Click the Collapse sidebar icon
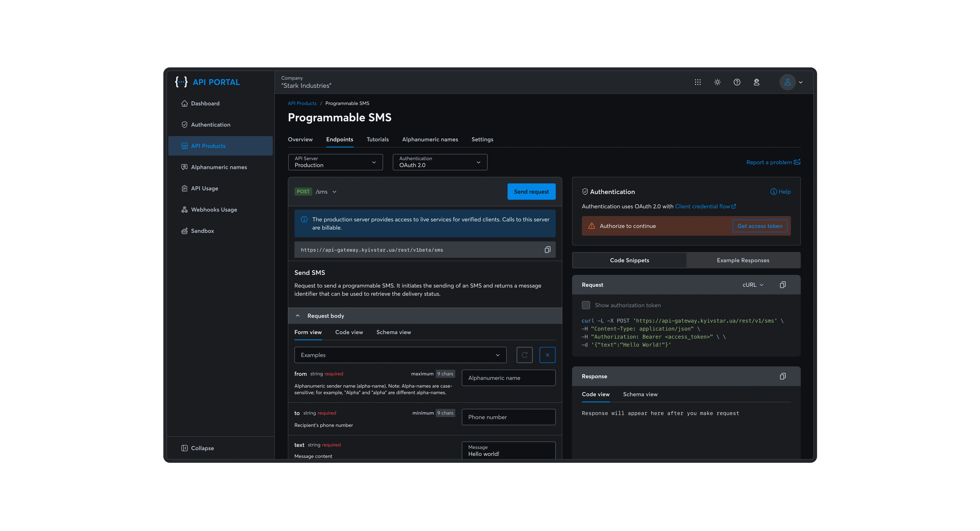The width and height of the screenshot is (980, 531). point(185,448)
